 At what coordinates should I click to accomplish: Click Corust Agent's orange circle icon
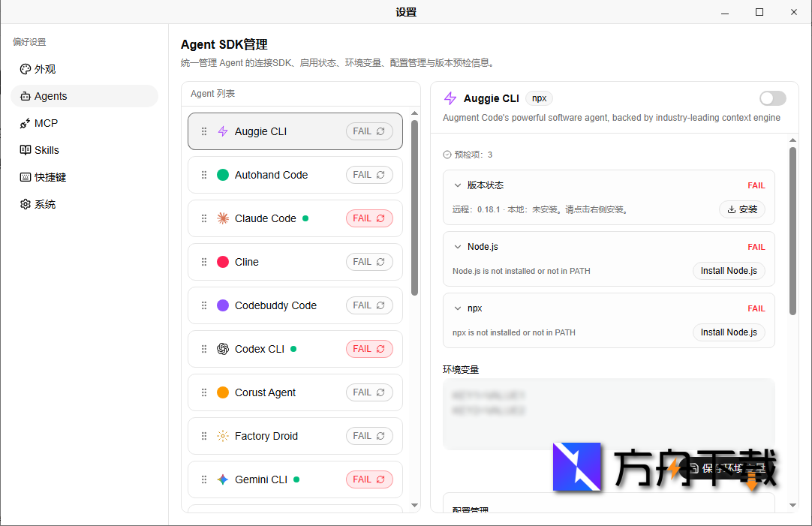click(x=223, y=392)
